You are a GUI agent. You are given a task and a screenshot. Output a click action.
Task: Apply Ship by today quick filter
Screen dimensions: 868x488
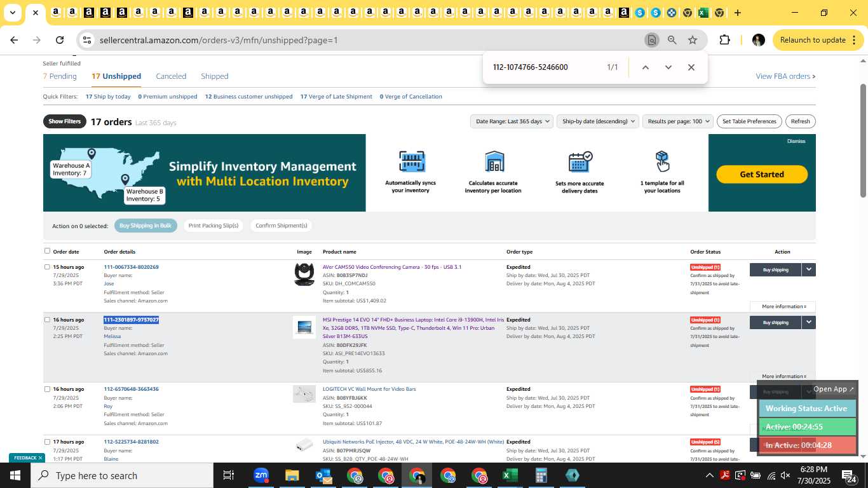(x=108, y=97)
